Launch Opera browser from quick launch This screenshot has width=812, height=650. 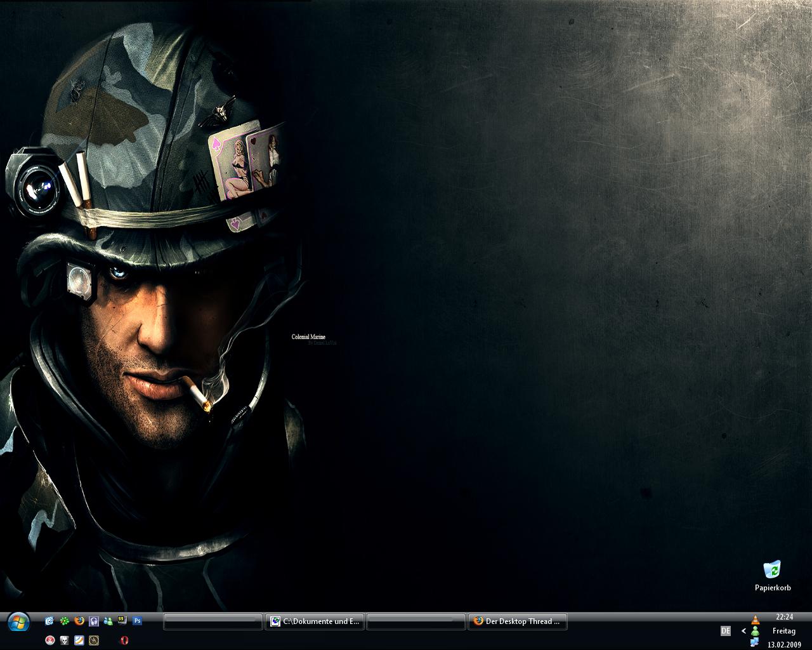click(124, 640)
